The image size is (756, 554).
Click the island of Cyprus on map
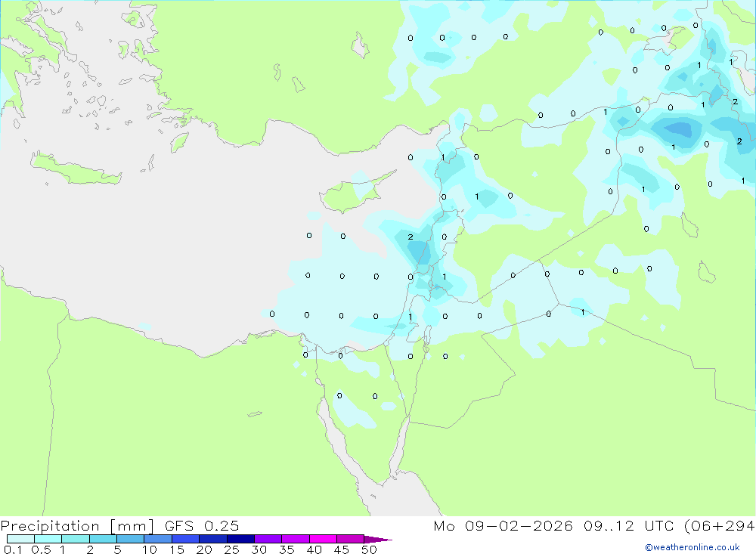(349, 195)
